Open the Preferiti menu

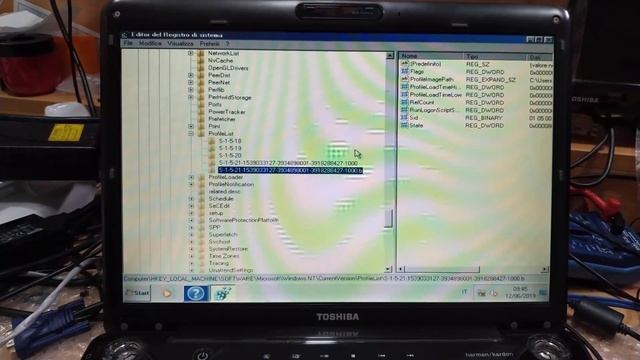pos(209,43)
